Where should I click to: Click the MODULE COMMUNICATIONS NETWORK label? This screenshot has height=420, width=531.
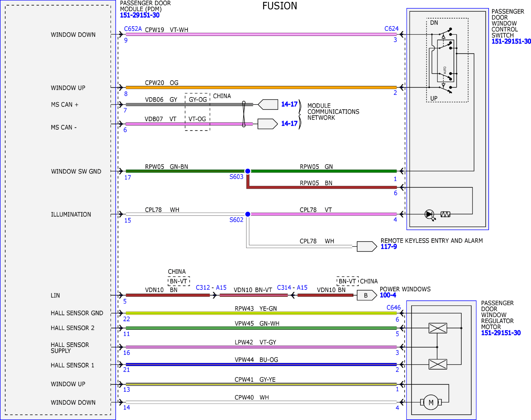[x=333, y=112]
